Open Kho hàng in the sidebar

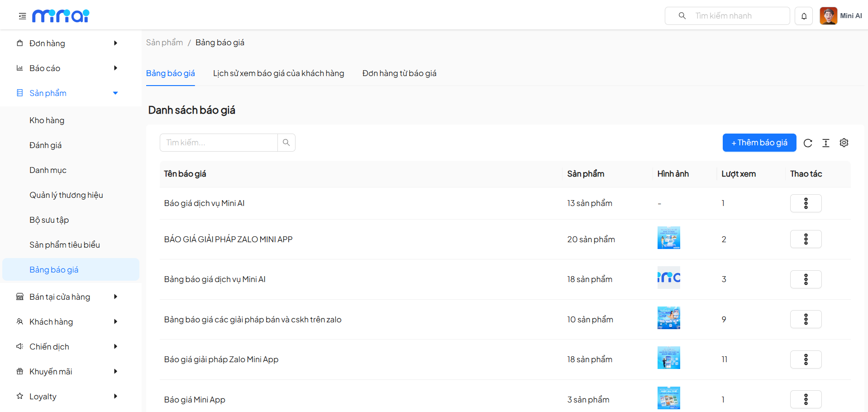[47, 120]
